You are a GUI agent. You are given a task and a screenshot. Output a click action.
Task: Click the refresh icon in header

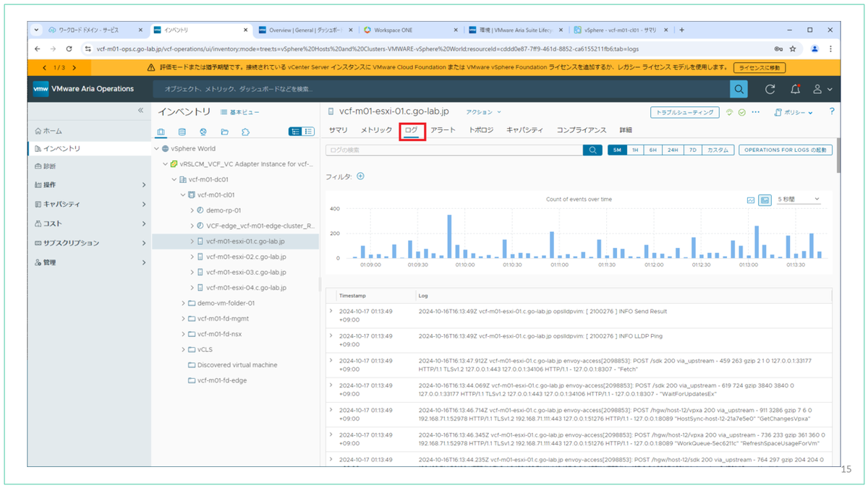click(x=770, y=89)
